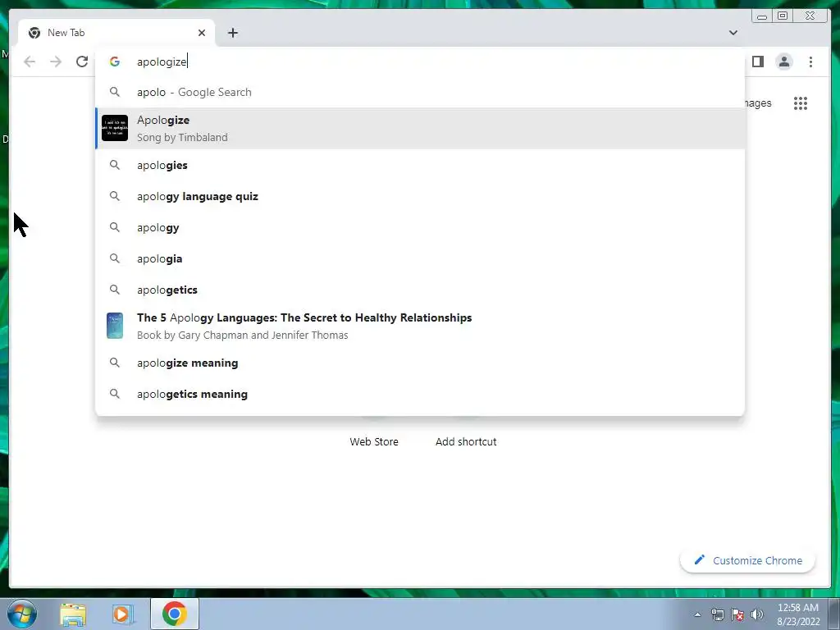Screen dimensions: 840x630
Task: Select The 5 Apology Languages book suggestion
Action: click(x=420, y=326)
